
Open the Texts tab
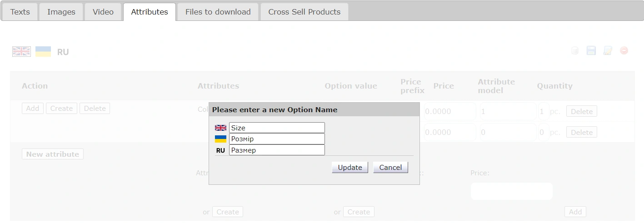click(20, 12)
